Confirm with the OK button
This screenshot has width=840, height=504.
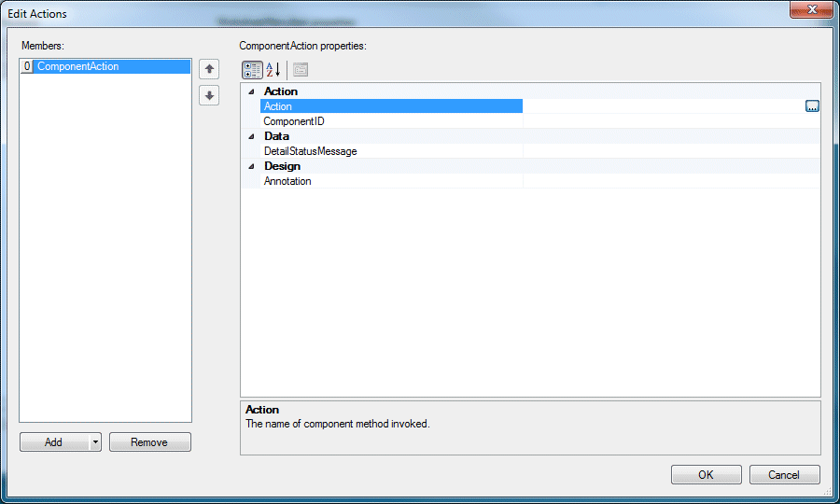(x=707, y=474)
